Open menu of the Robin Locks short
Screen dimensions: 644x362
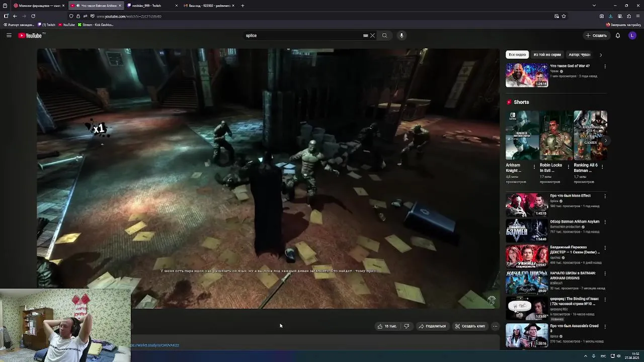pyautogui.click(x=569, y=166)
